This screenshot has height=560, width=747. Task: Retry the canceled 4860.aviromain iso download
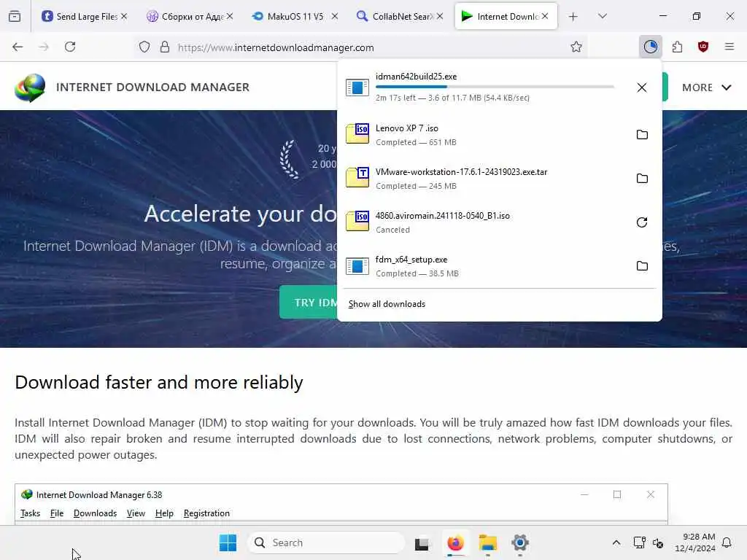pos(642,222)
